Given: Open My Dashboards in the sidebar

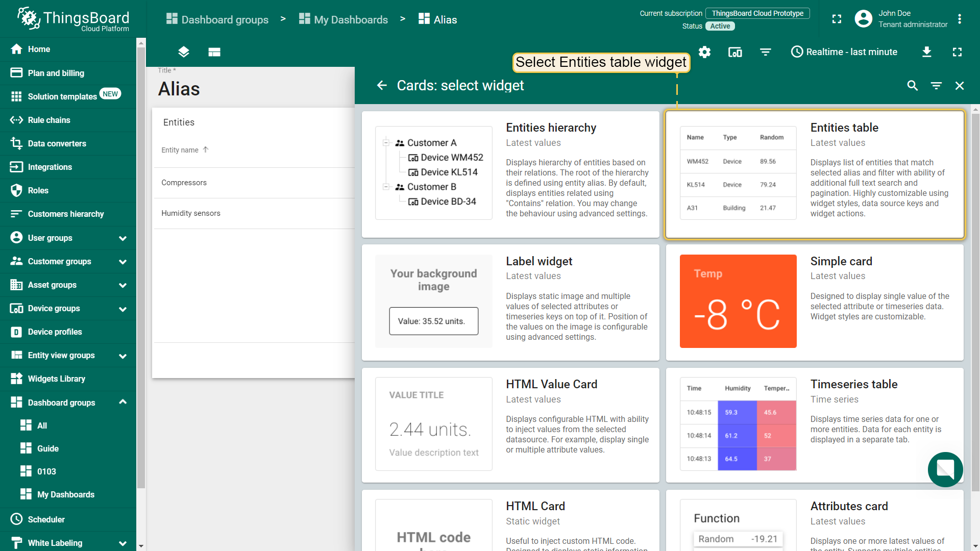Looking at the screenshot, I should click(x=68, y=494).
